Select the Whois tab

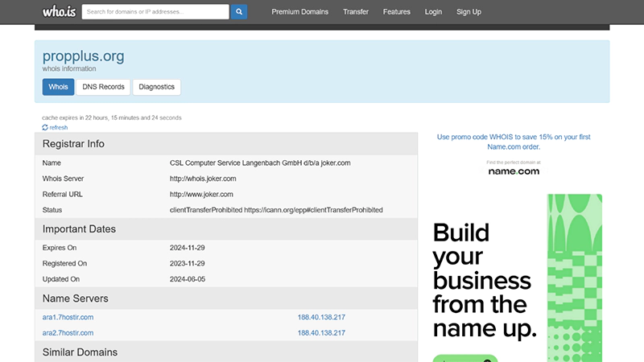click(x=58, y=87)
